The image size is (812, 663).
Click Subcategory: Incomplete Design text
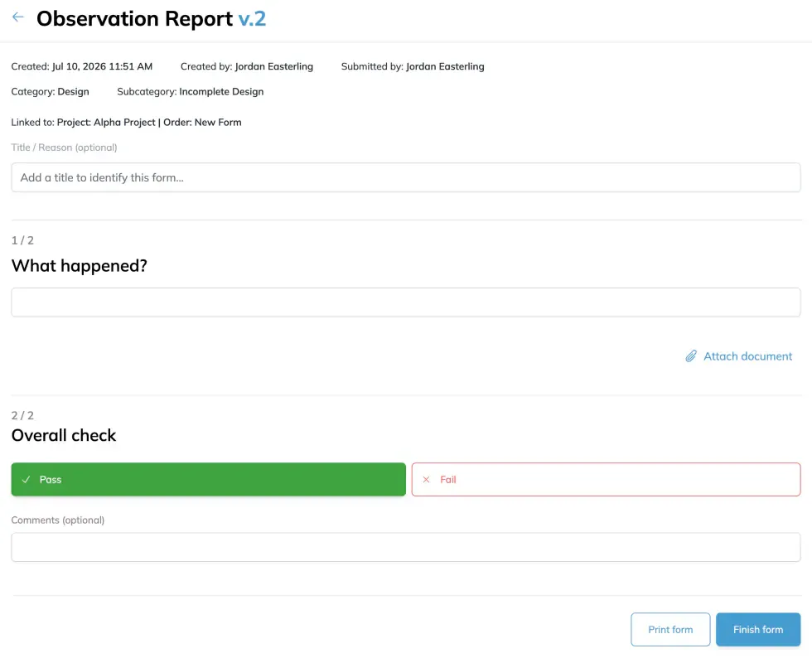coord(190,92)
